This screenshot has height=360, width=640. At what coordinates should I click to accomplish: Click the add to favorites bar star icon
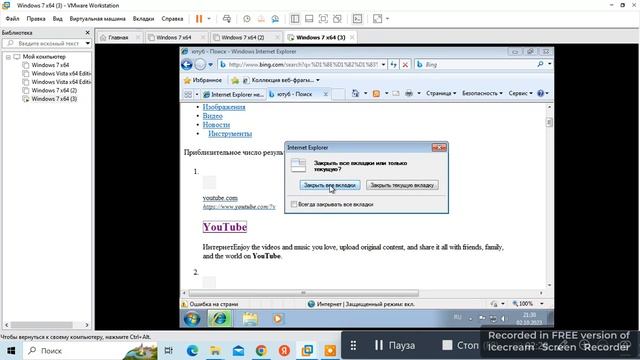(x=235, y=80)
